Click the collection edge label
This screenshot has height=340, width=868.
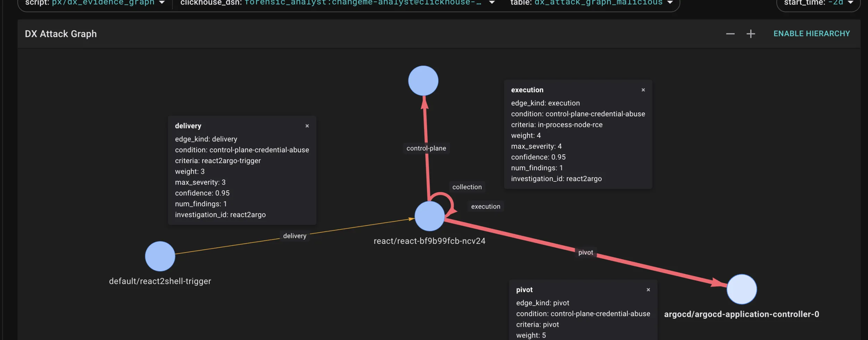(467, 187)
